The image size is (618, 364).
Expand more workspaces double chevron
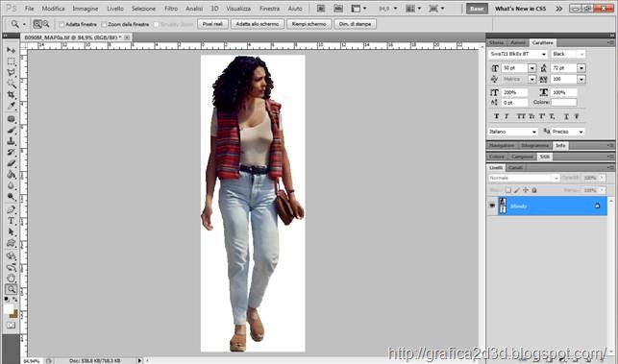pyautogui.click(x=558, y=9)
